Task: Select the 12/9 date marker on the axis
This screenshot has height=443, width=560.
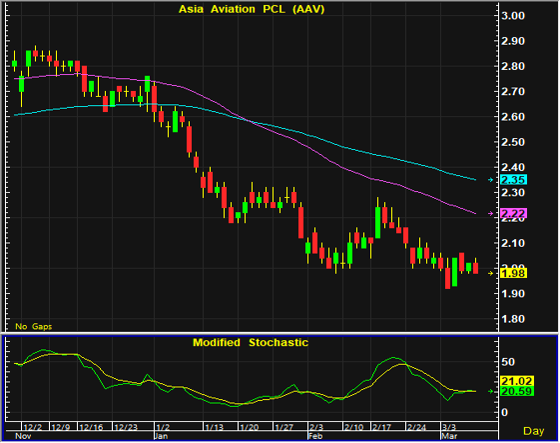Action: (60, 427)
